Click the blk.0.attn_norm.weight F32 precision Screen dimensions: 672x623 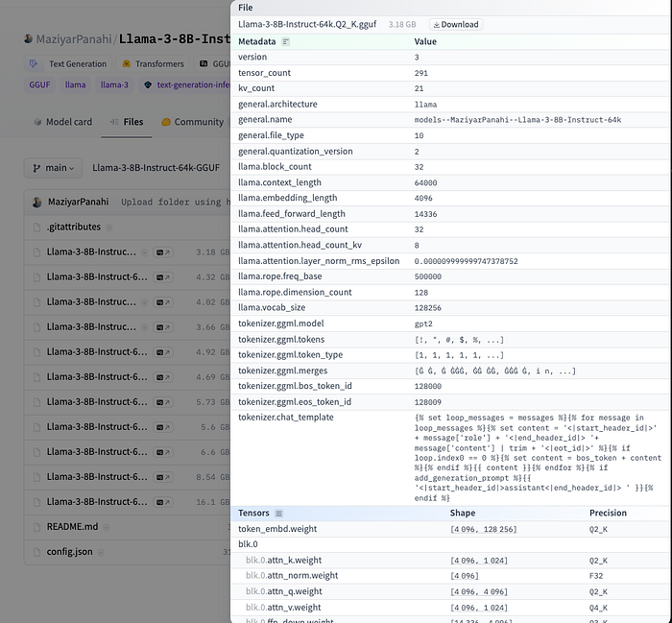596,576
